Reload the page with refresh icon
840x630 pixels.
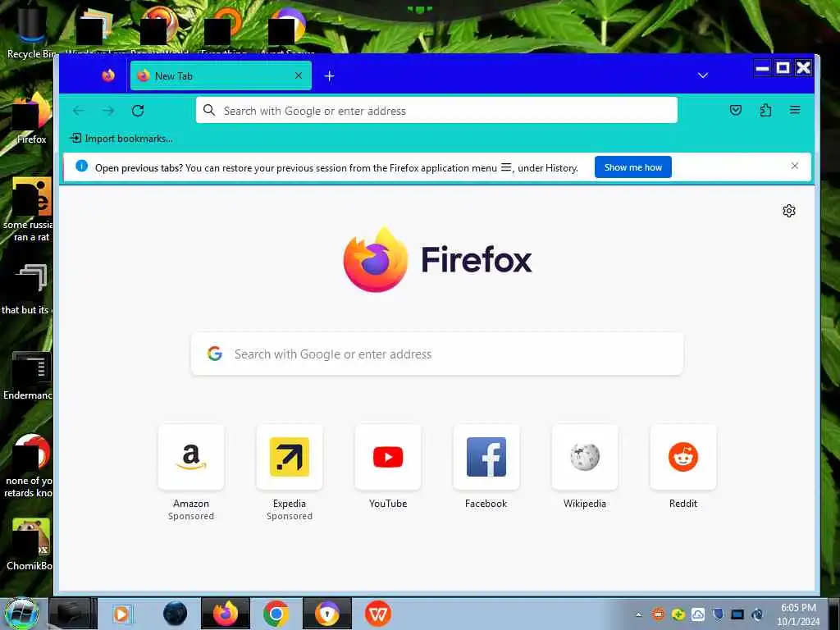click(x=138, y=111)
